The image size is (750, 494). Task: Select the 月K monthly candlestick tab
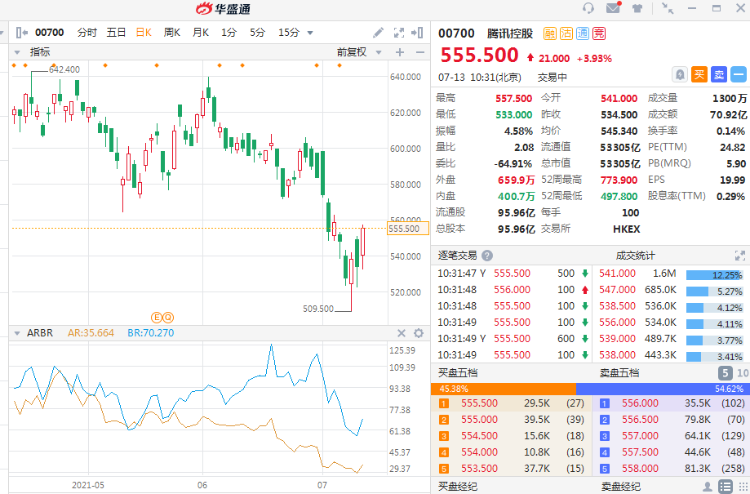tap(201, 33)
